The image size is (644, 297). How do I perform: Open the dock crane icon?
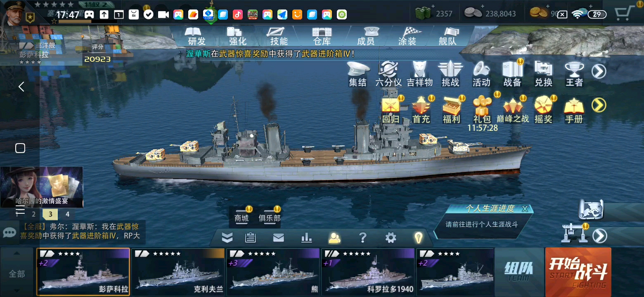574,233
